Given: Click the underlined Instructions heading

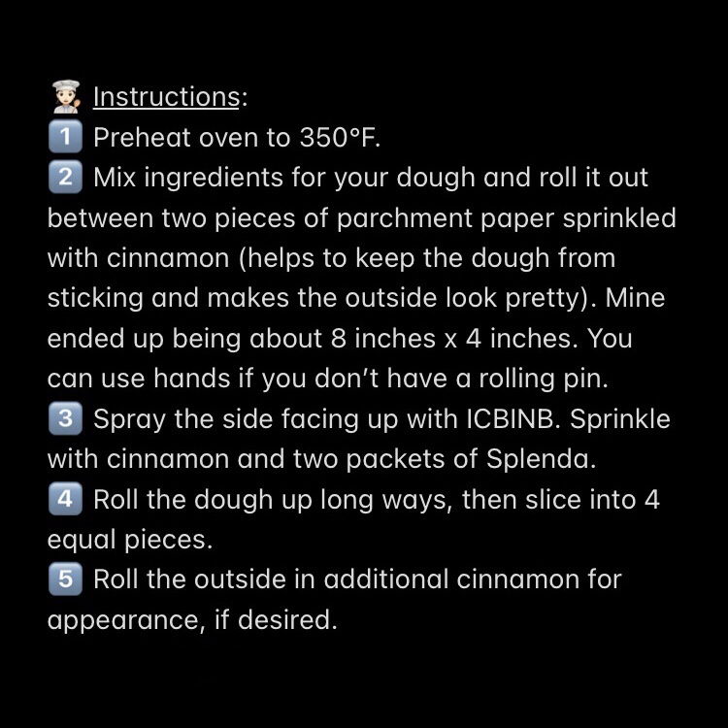Looking at the screenshot, I should pos(166,97).
